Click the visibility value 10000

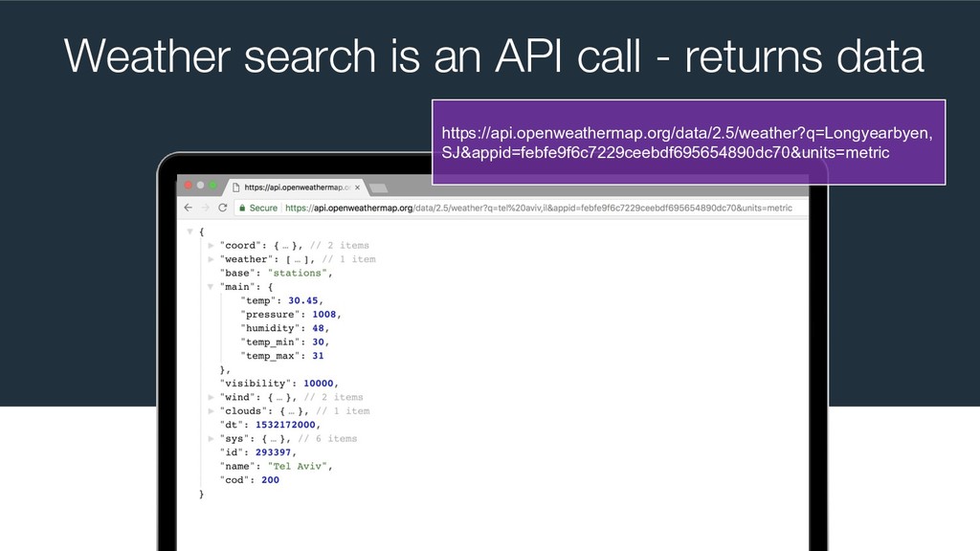click(318, 383)
